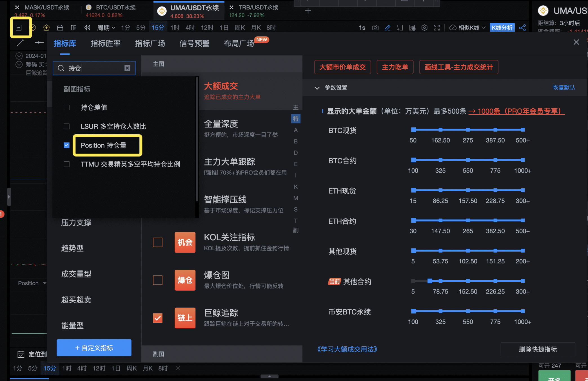Switch to the 指标广场 tab
The image size is (588, 381).
[x=150, y=43]
